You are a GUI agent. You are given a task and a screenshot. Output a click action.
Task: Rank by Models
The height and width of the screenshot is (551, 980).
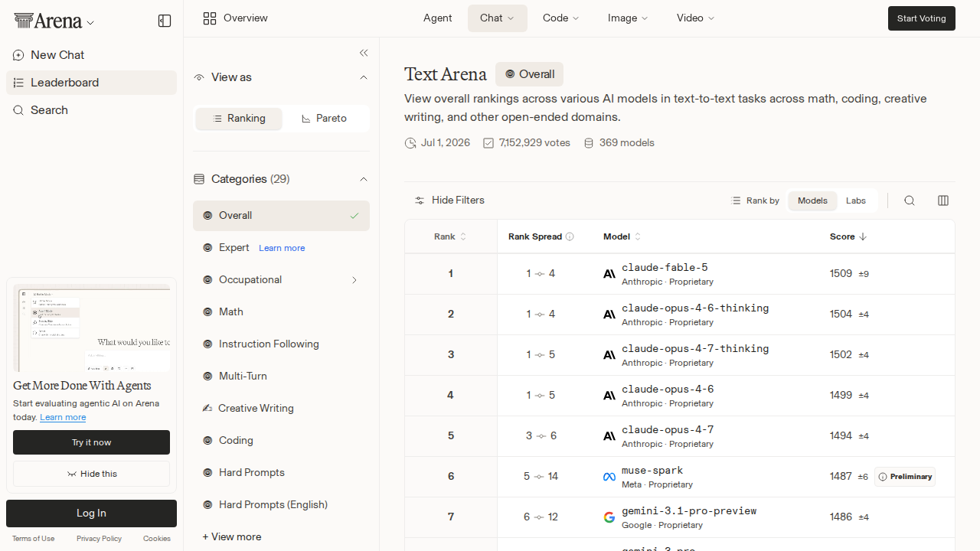(x=812, y=201)
